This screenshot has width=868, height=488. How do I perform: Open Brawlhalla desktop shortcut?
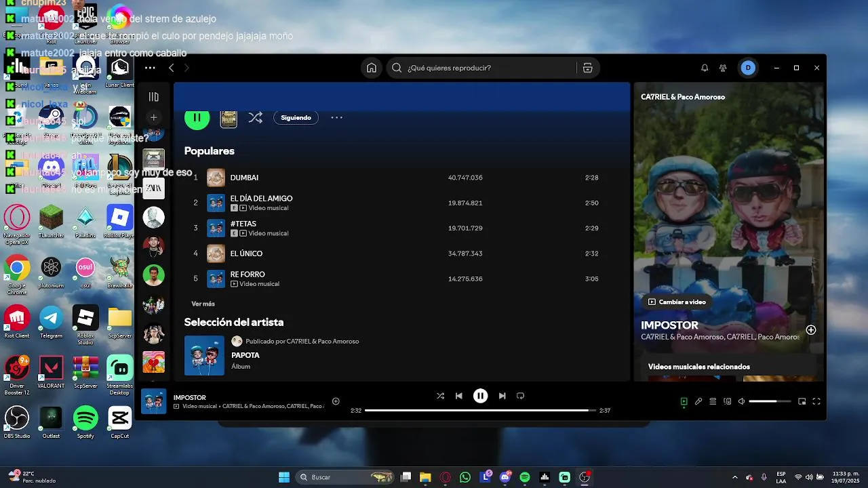[x=120, y=272]
